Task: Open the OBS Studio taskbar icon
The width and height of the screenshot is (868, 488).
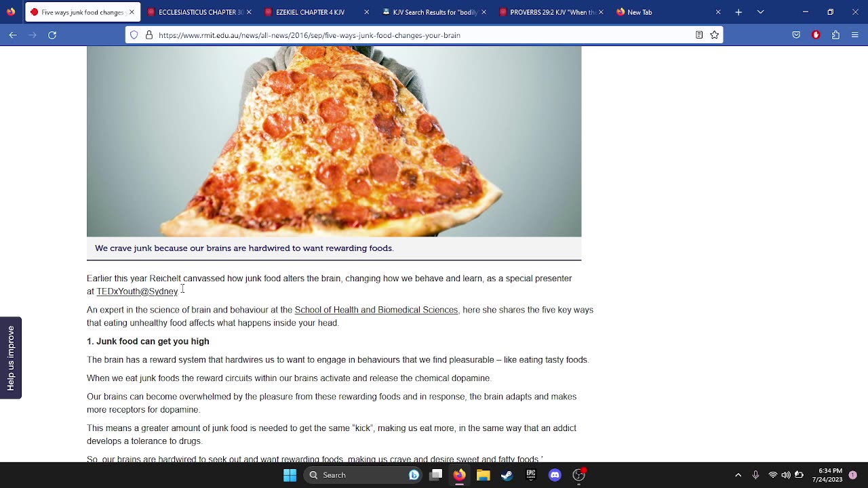Action: click(578, 475)
